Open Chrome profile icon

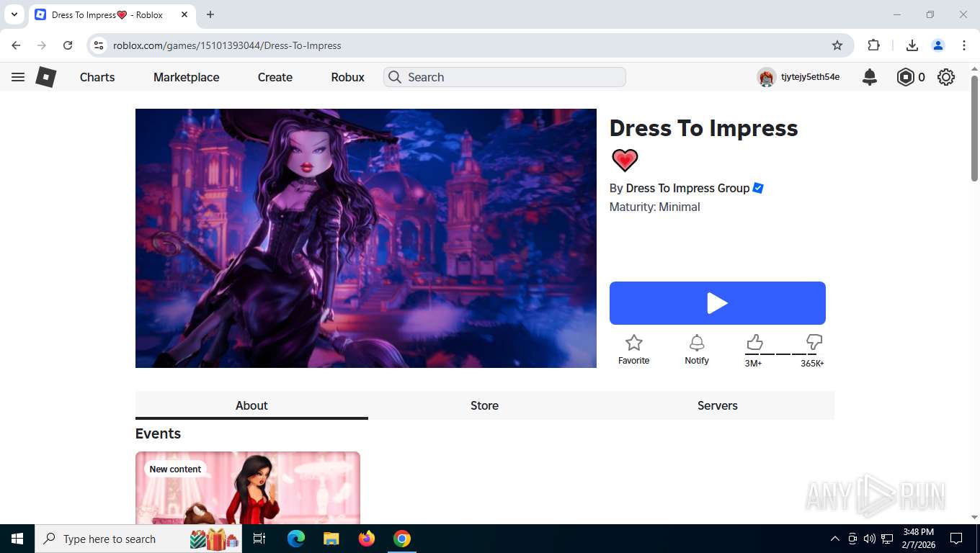coord(938,45)
